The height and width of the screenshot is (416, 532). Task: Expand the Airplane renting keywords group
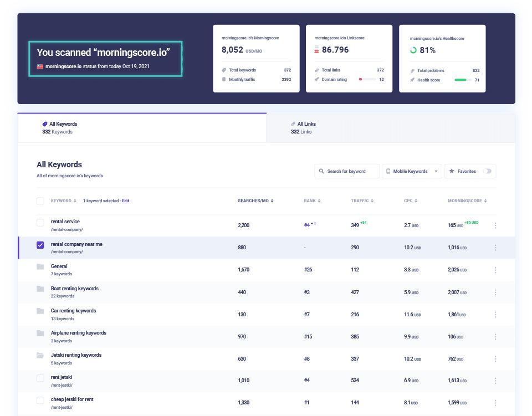click(x=78, y=333)
